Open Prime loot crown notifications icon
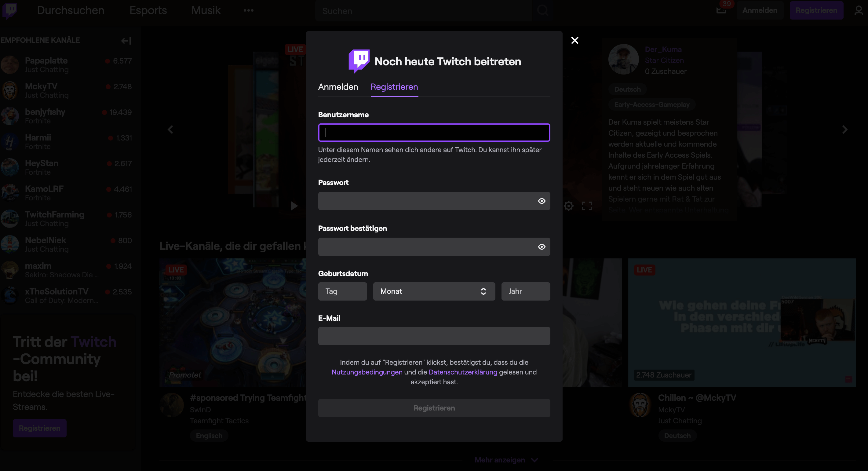The width and height of the screenshot is (868, 471). pyautogui.click(x=721, y=10)
